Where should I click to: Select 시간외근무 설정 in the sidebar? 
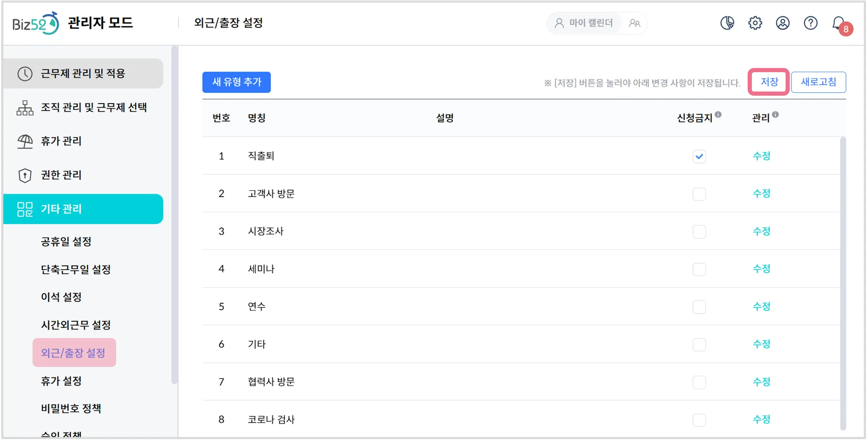coord(76,325)
